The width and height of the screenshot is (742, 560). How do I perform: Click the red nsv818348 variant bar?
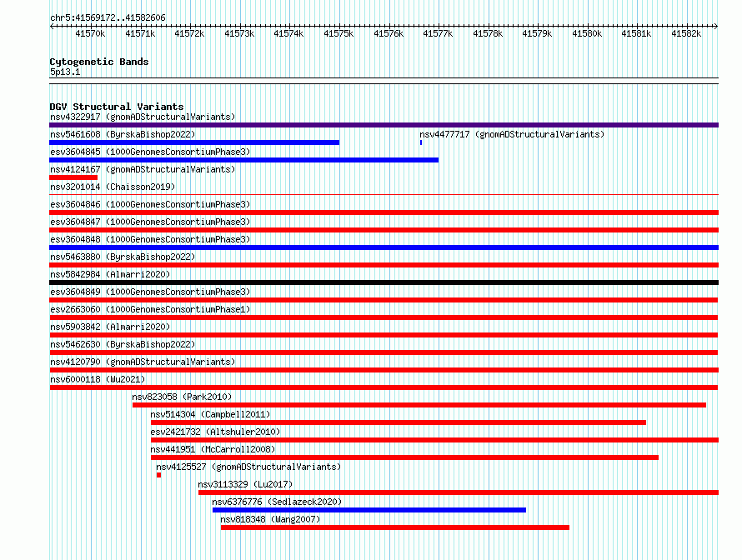(x=395, y=527)
